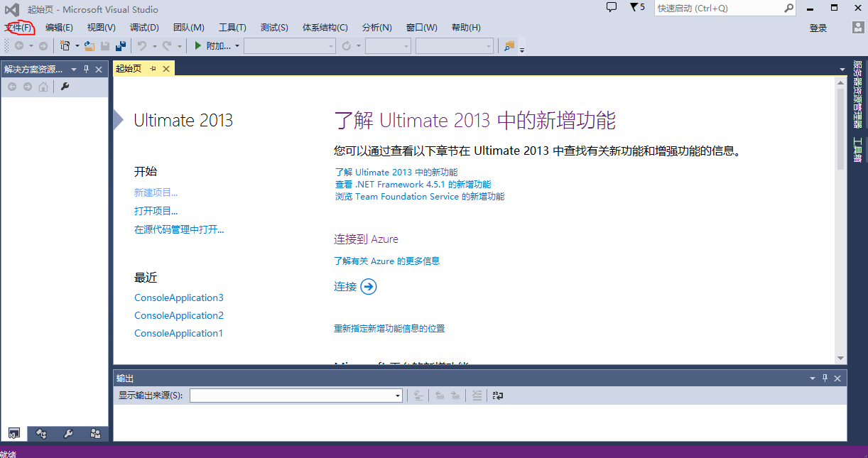The width and height of the screenshot is (868, 458).
Task: Toggle pin on the Start Page tab
Action: click(x=153, y=69)
